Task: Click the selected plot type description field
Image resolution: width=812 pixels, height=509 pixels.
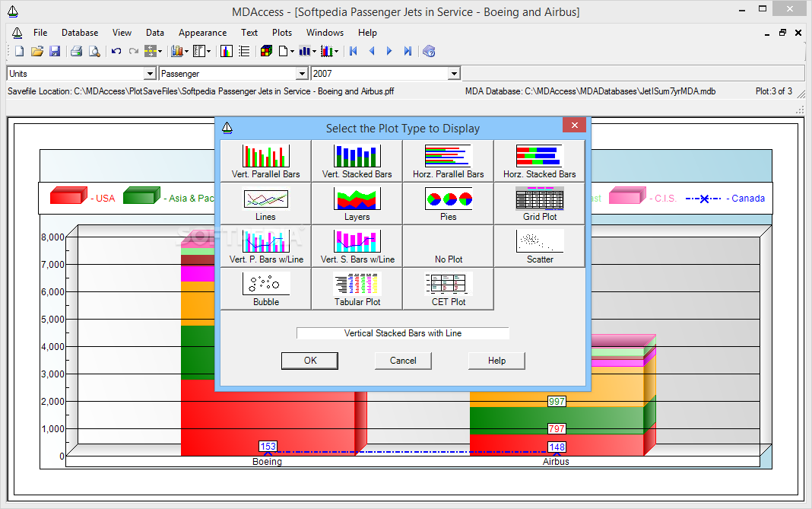Action: [x=403, y=333]
